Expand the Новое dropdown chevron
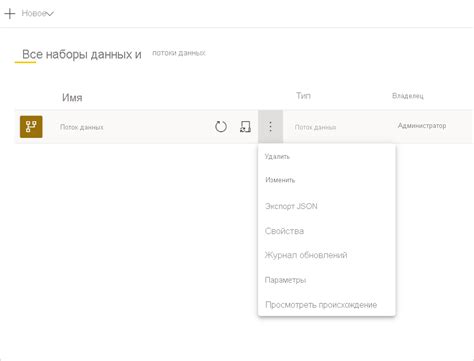474x361 pixels. point(50,14)
